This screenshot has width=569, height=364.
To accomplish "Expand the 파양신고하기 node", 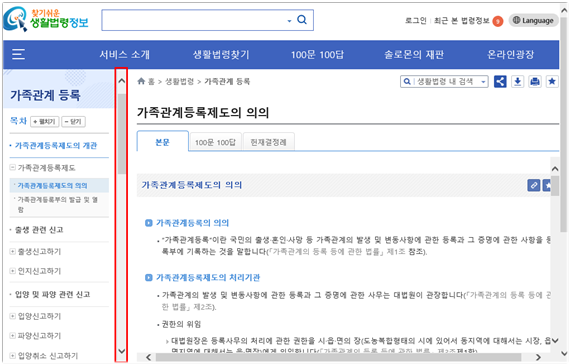I will coord(13,336).
